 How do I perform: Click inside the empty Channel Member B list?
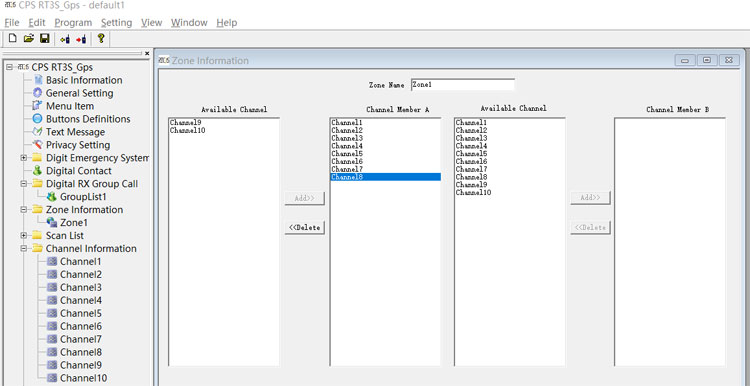click(x=670, y=242)
